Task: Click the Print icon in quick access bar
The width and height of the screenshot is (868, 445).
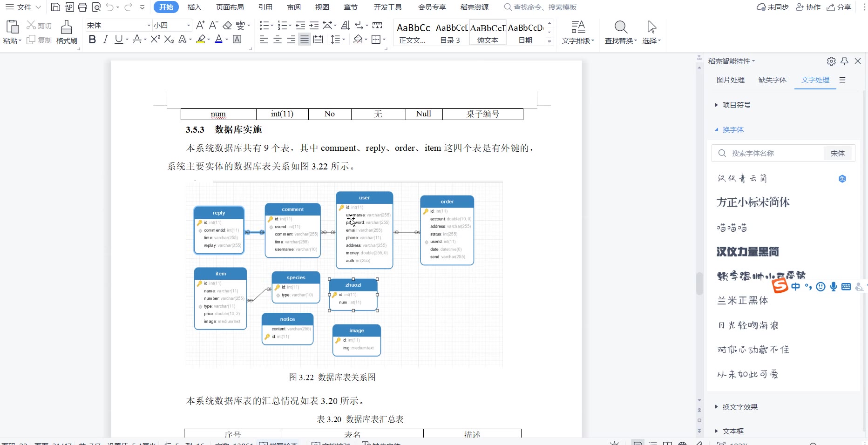Action: [x=82, y=7]
